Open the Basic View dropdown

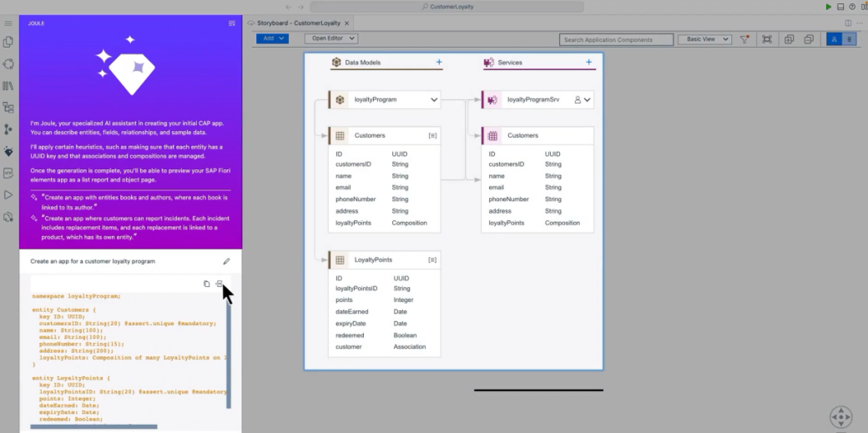704,39
